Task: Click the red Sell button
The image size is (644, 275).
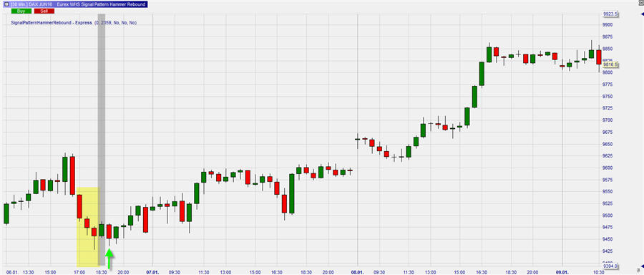Action: [x=44, y=11]
